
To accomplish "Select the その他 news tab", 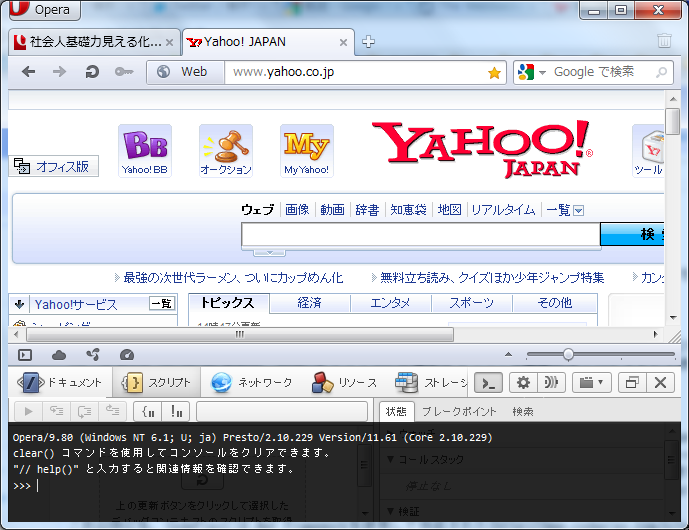I will [x=555, y=303].
